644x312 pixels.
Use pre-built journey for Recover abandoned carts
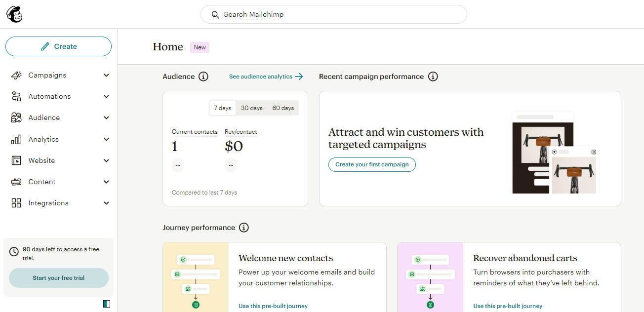508,306
